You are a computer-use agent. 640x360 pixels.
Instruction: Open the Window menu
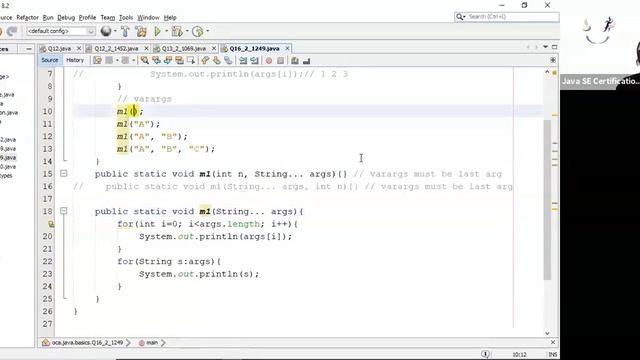(x=148, y=18)
